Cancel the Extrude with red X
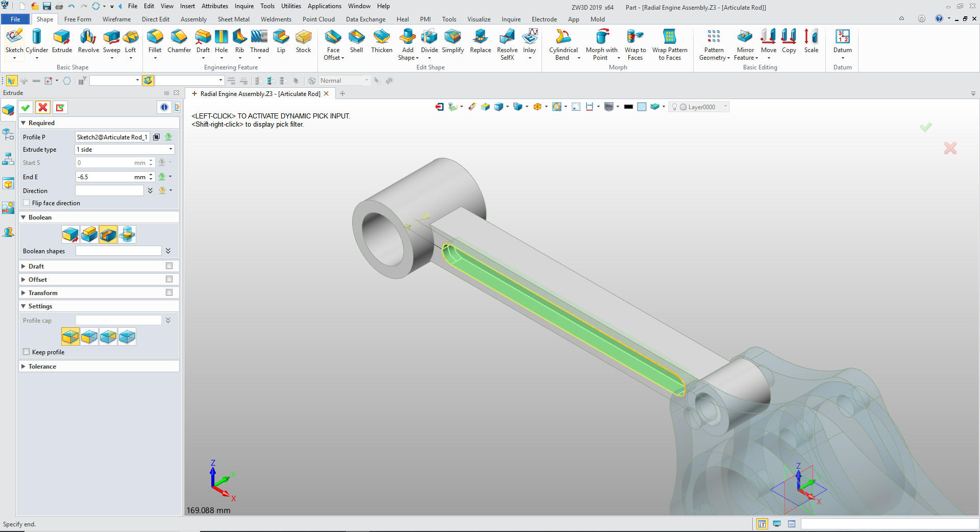This screenshot has height=532, width=980. click(x=43, y=107)
